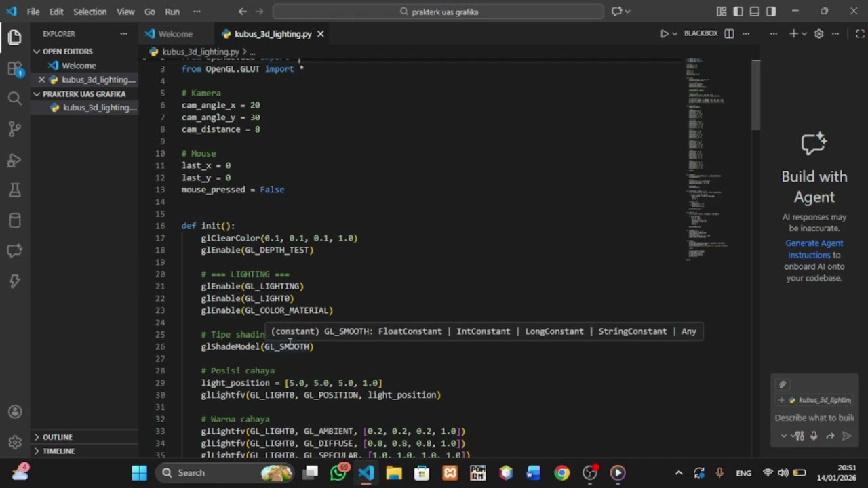Open the Copilot chat dropdown chevron
Viewport: 868px width, 488px height.
628,12
